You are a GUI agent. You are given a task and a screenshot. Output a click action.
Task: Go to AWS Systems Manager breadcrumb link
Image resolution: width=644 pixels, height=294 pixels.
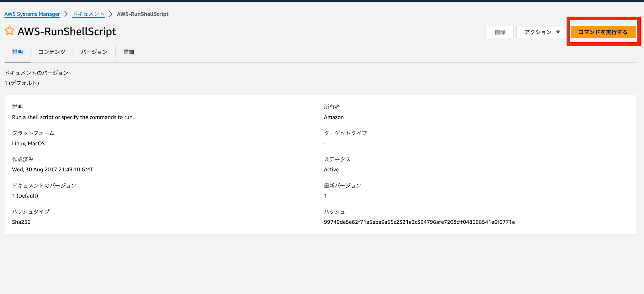(32, 14)
